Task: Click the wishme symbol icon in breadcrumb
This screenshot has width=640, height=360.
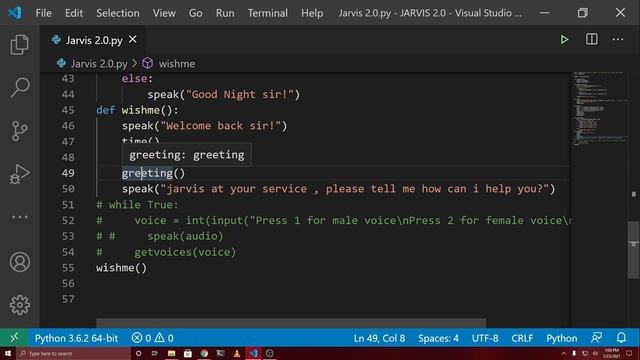Action: [148, 63]
